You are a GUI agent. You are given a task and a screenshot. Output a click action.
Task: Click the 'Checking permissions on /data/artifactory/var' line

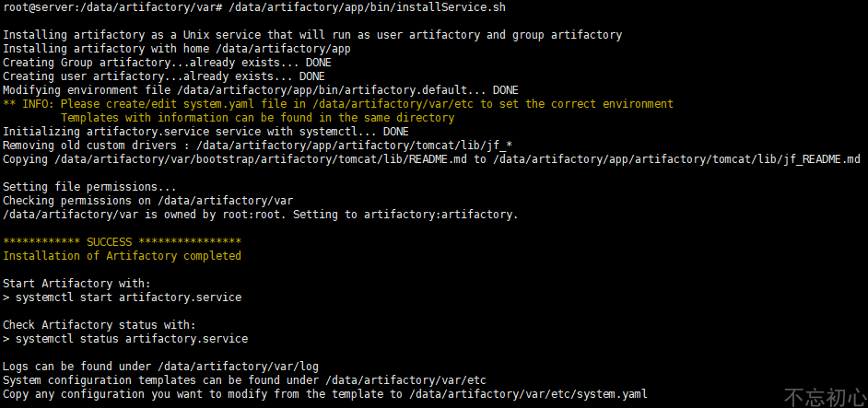click(x=147, y=201)
